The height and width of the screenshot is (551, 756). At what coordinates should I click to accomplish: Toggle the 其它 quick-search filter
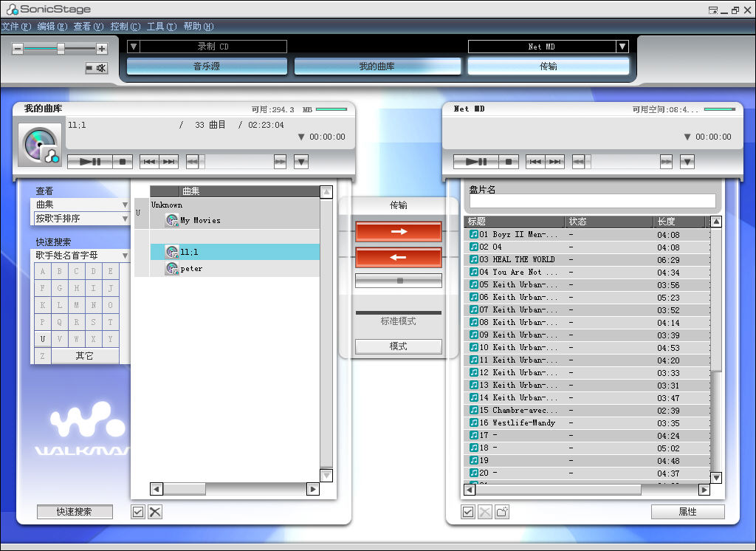[x=85, y=355]
